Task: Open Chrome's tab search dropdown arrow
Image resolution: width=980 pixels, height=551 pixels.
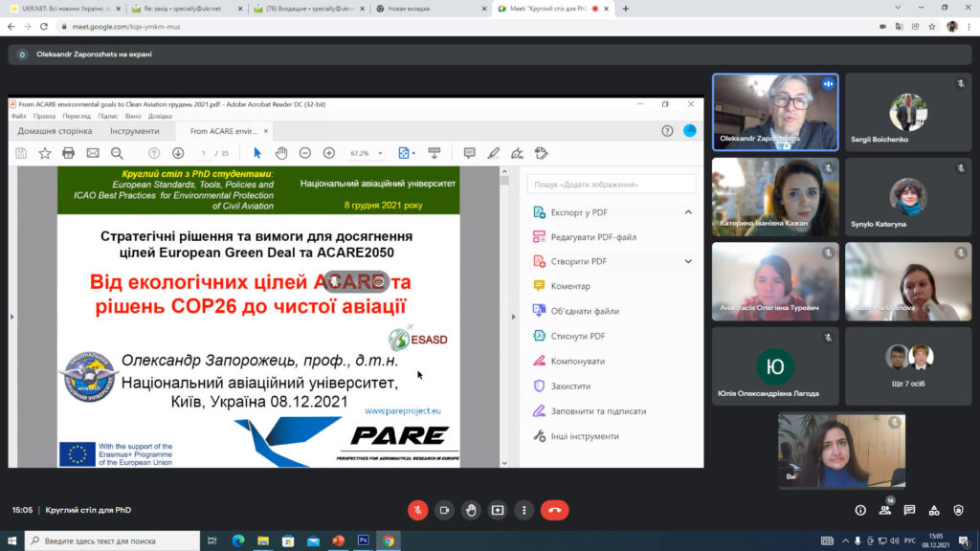Action: point(897,8)
